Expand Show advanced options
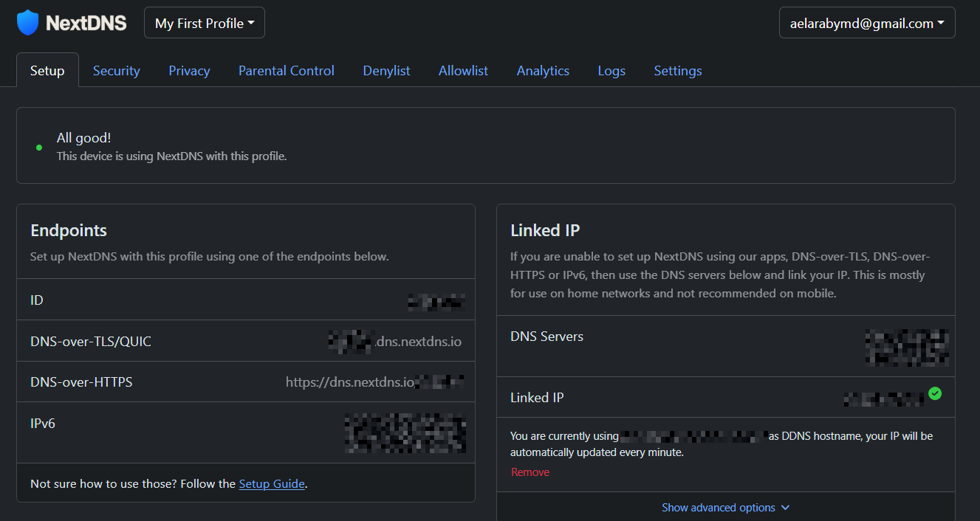Screen dimensions: 980x521 pos(725,508)
